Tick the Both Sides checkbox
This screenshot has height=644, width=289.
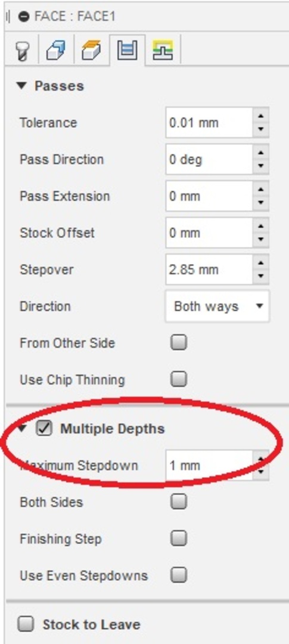pos(179,501)
